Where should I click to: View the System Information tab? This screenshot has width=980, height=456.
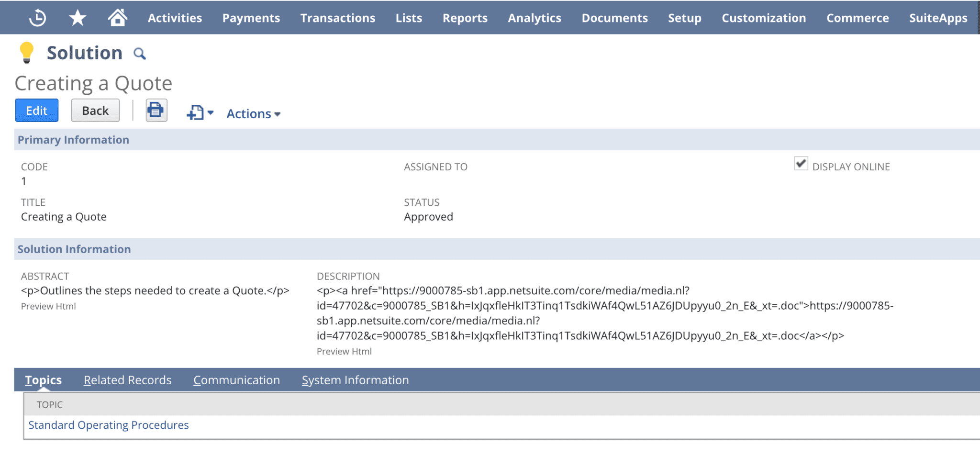click(x=355, y=380)
